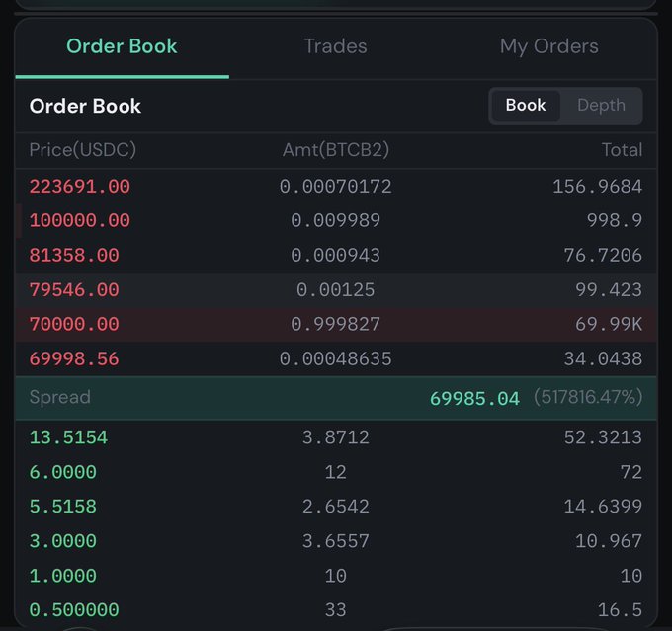Click amount 0.00048635
This screenshot has width=672, height=631.
click(x=336, y=359)
